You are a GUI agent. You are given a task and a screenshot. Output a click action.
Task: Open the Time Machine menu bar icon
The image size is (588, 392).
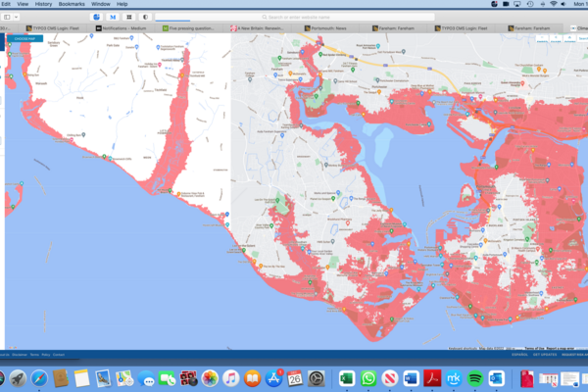pos(530,4)
